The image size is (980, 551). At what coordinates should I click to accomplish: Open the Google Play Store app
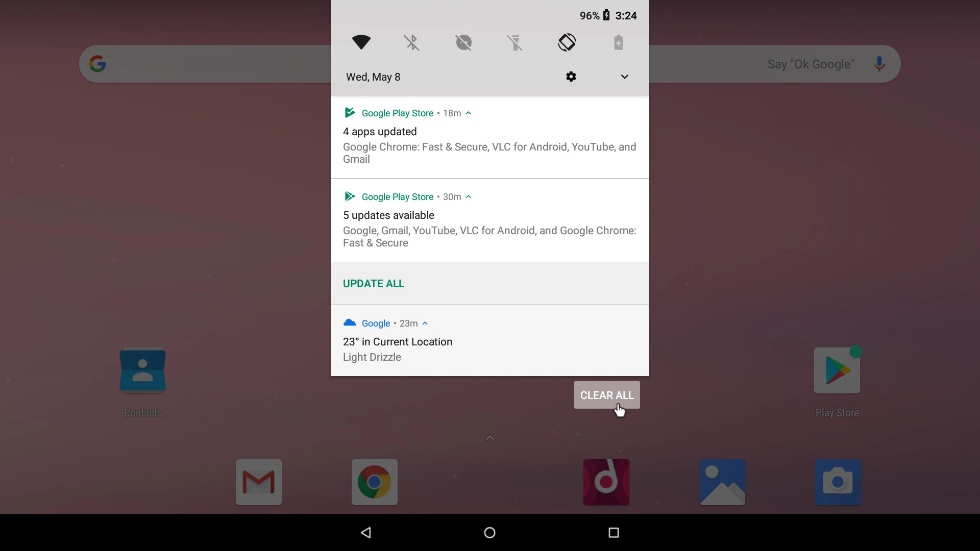pyautogui.click(x=837, y=370)
